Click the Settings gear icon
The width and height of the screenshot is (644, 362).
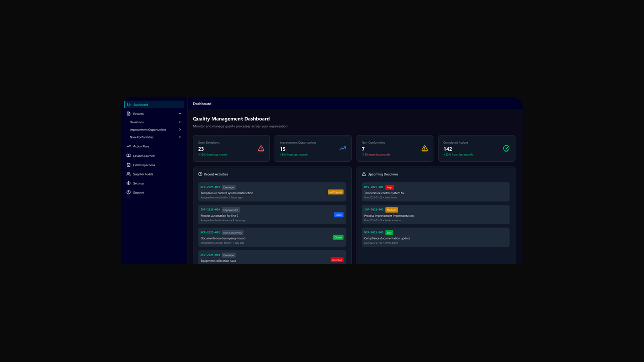129,183
